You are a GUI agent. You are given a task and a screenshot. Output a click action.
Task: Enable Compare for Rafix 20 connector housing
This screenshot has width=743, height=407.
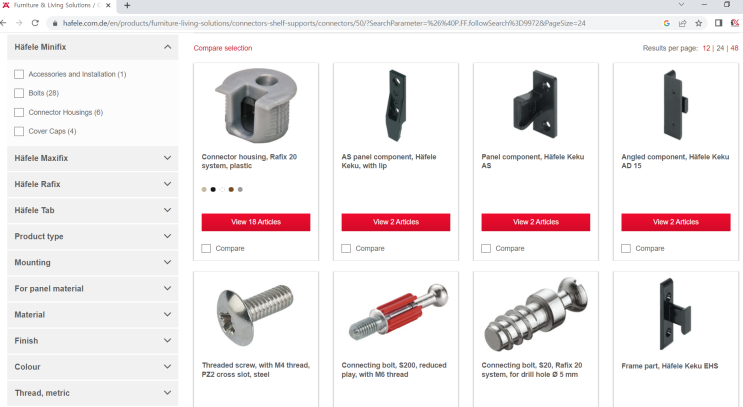(x=206, y=248)
